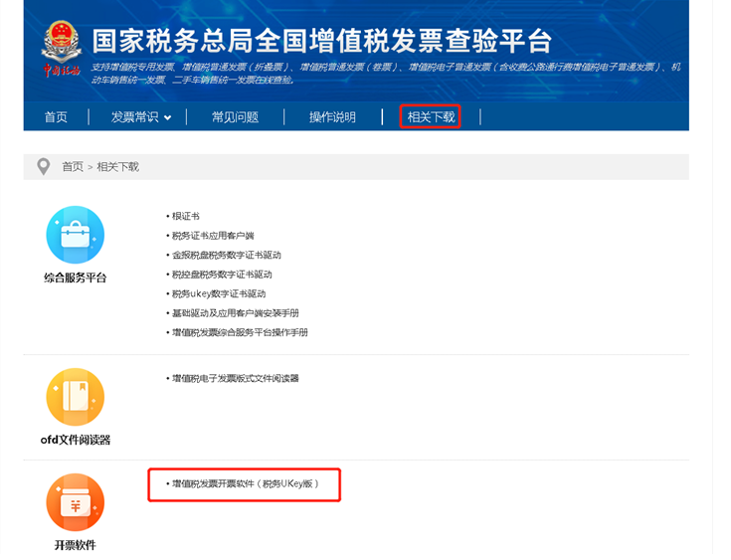Select the 相关下载 nav tab
Viewport: 731px width, 560px height.
click(431, 116)
